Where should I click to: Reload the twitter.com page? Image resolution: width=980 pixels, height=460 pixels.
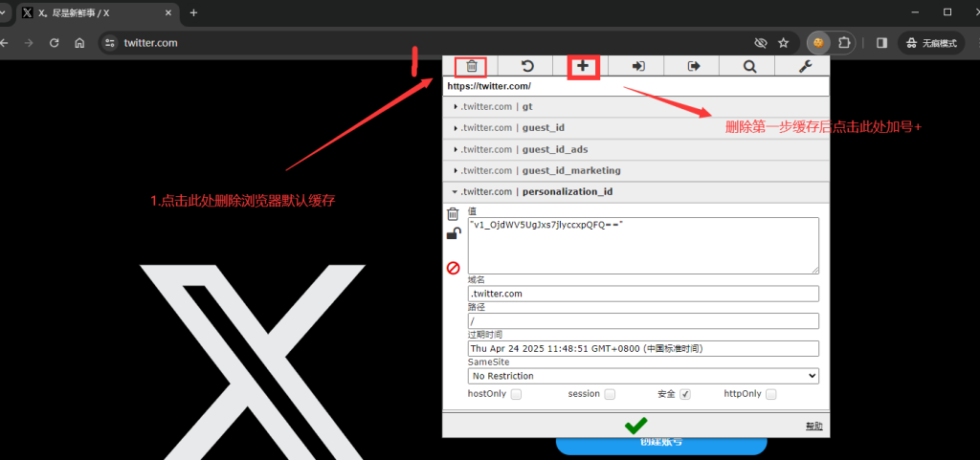tap(55, 43)
